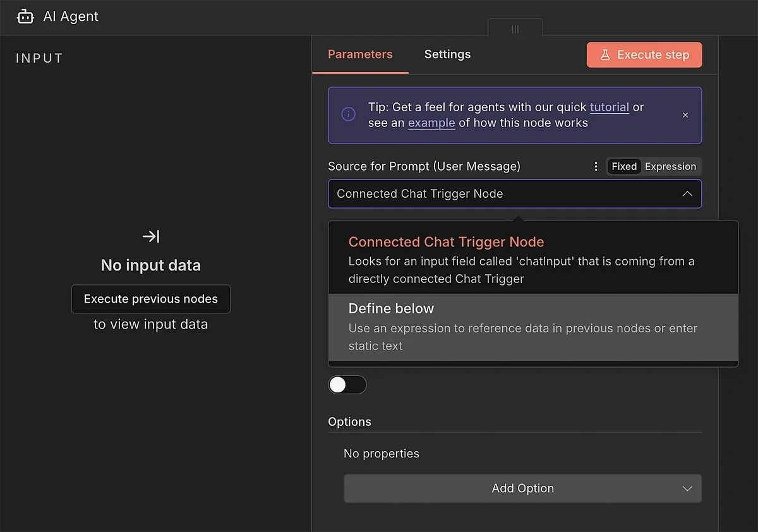Image resolution: width=758 pixels, height=532 pixels.
Task: Switch the field mode to Fixed
Action: (623, 166)
